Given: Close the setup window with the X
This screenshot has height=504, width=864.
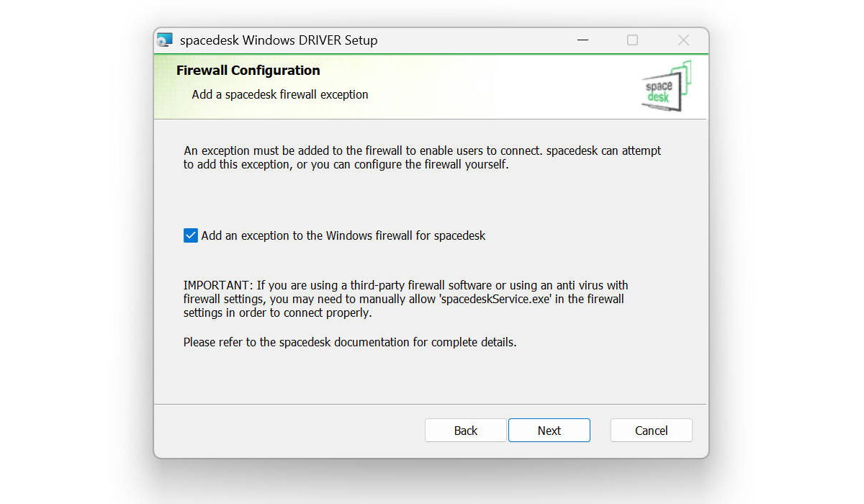Looking at the screenshot, I should [683, 40].
